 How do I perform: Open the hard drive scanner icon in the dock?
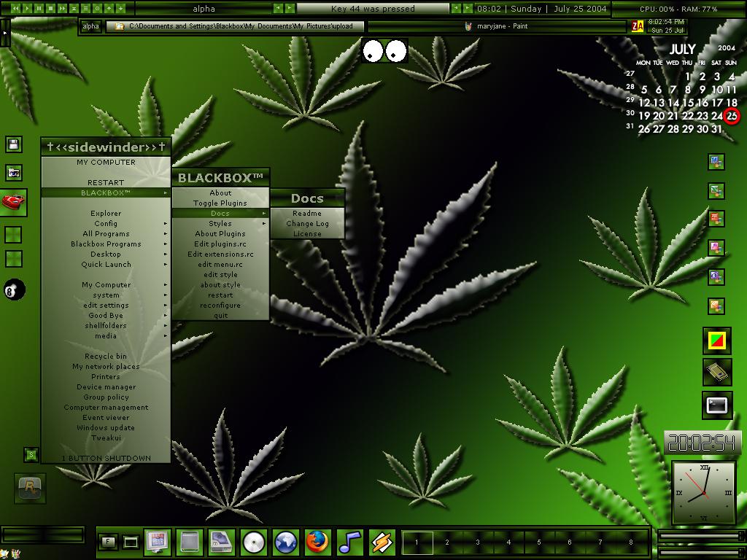click(222, 542)
